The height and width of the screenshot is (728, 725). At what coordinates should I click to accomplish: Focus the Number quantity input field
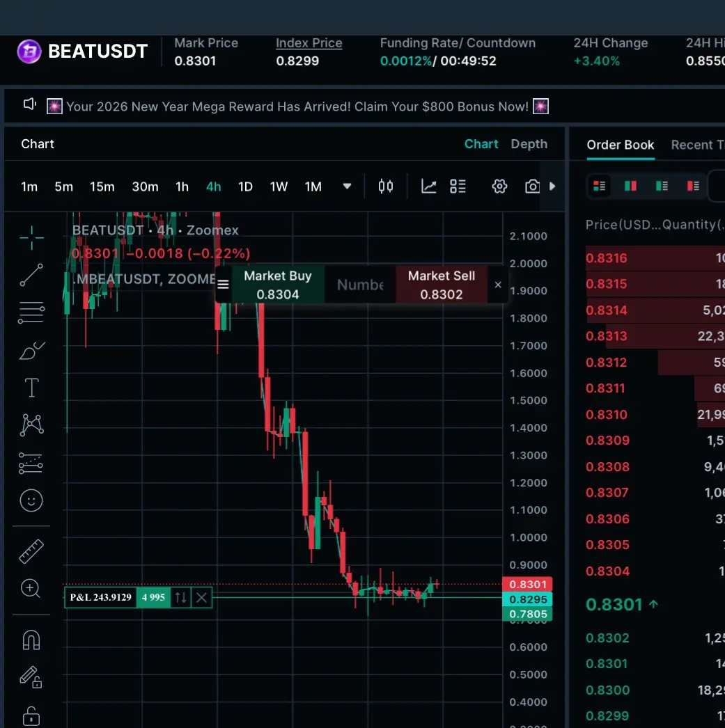coord(360,285)
